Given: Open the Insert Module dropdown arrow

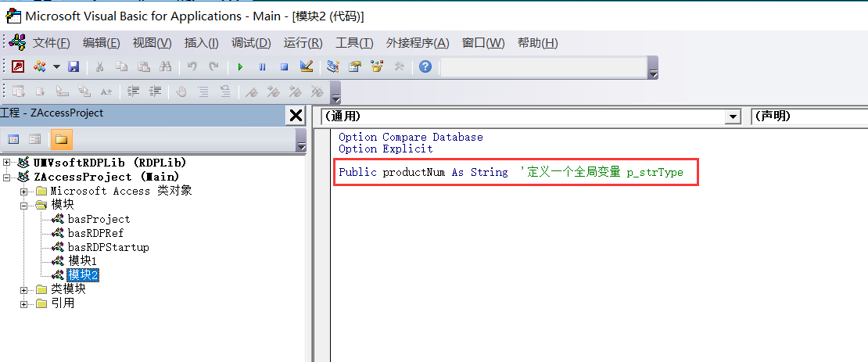Looking at the screenshot, I should click(56, 67).
